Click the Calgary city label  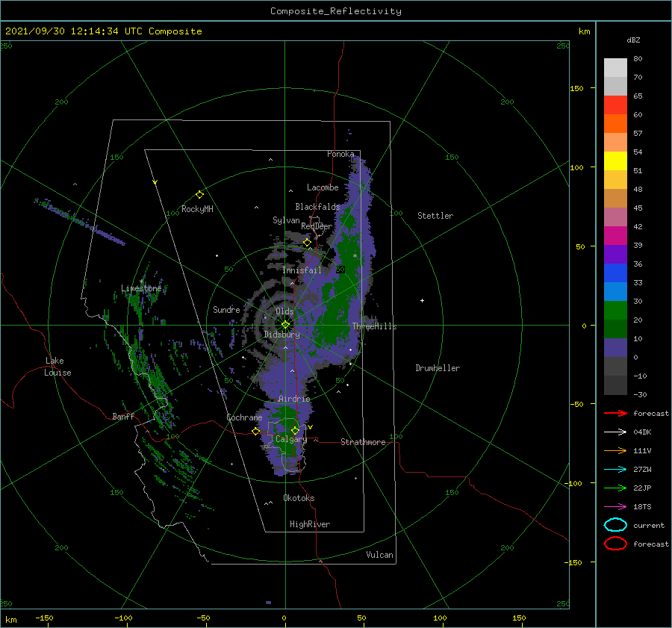pos(291,439)
